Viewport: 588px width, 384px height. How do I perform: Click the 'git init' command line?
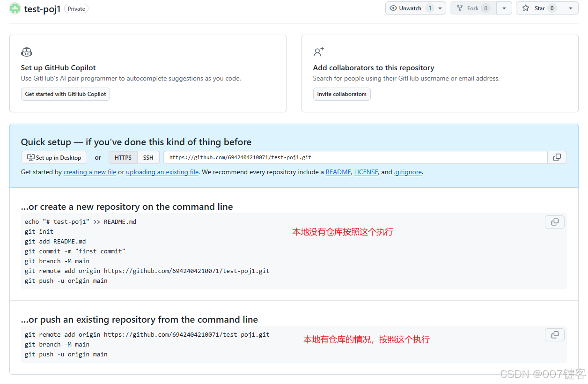(39, 232)
